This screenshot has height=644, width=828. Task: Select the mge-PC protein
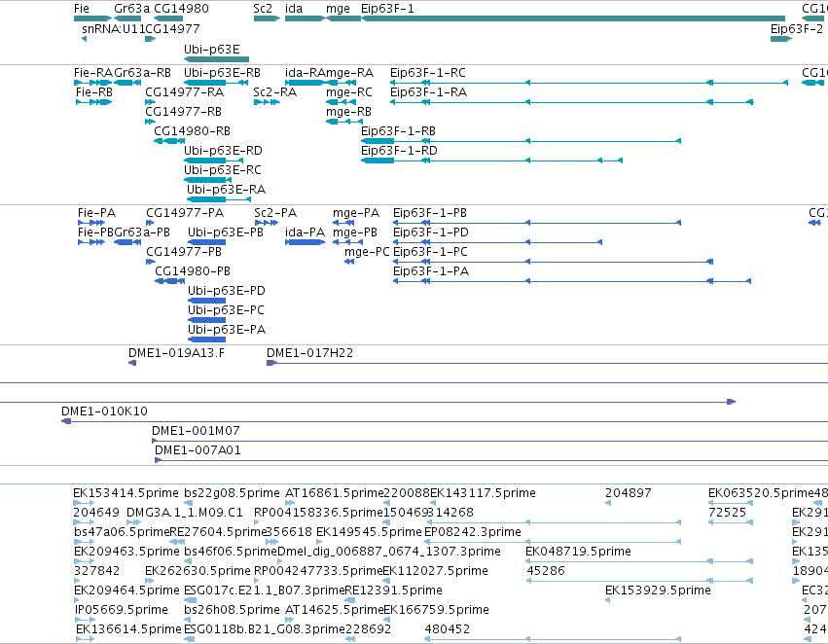click(349, 262)
